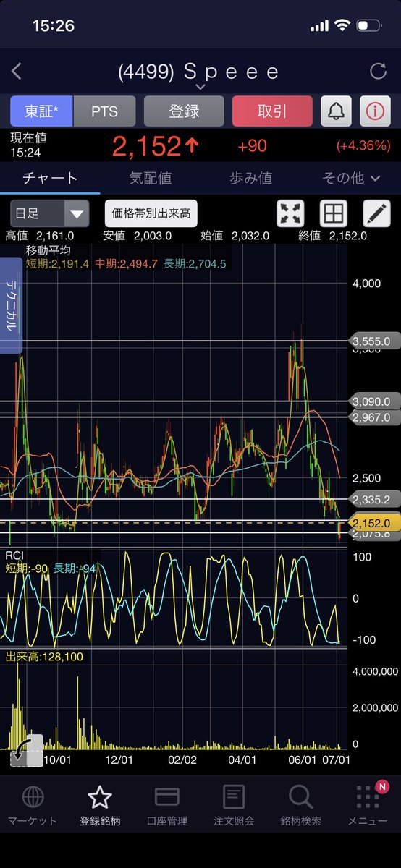
Task: Tap the 短期:2,191.4 moving average value
Action: click(57, 264)
